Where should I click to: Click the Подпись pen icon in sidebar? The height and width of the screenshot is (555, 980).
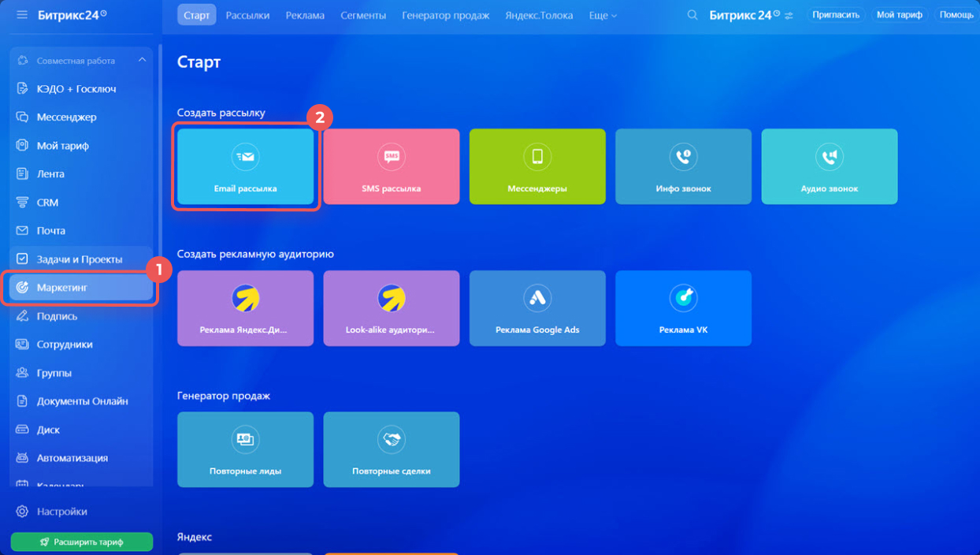22,316
